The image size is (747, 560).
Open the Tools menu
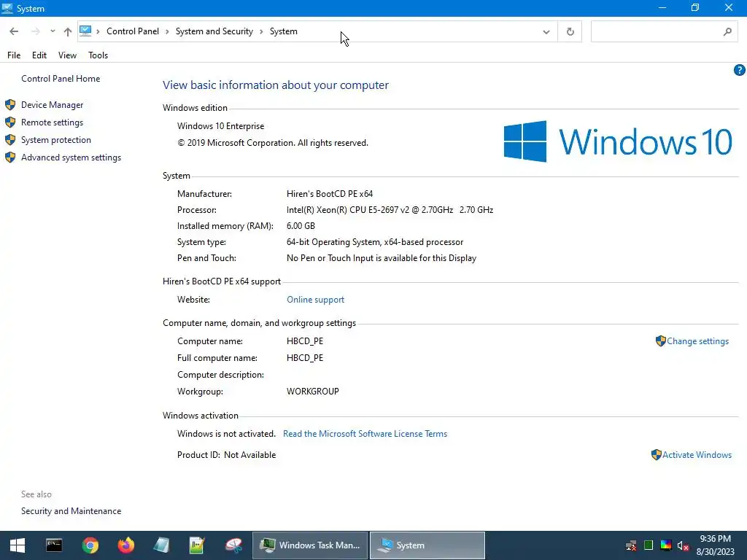(98, 55)
